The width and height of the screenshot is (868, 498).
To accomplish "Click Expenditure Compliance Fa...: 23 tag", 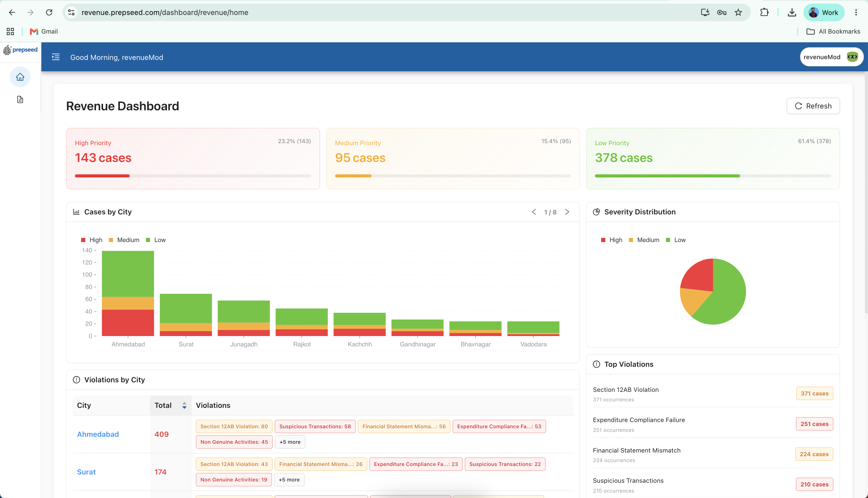I will [x=416, y=464].
